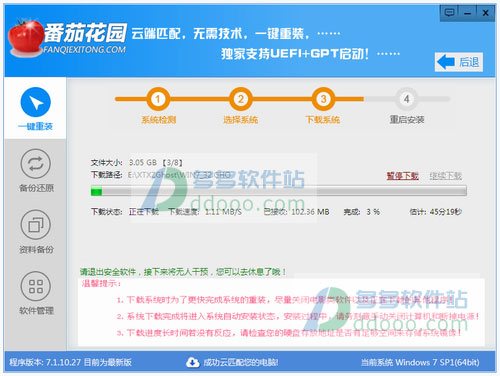Open the 资料备份 data backup icon
This screenshot has width=500, height=376.
click(36, 225)
